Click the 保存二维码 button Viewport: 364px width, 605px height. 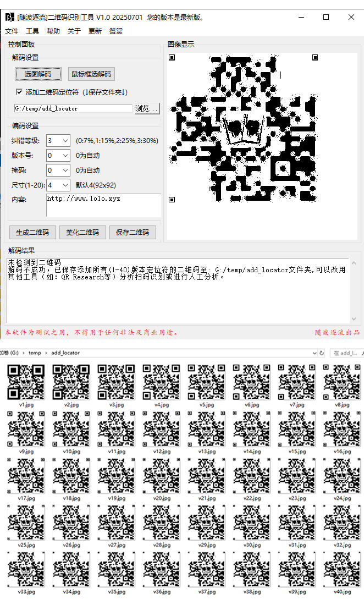coord(133,232)
